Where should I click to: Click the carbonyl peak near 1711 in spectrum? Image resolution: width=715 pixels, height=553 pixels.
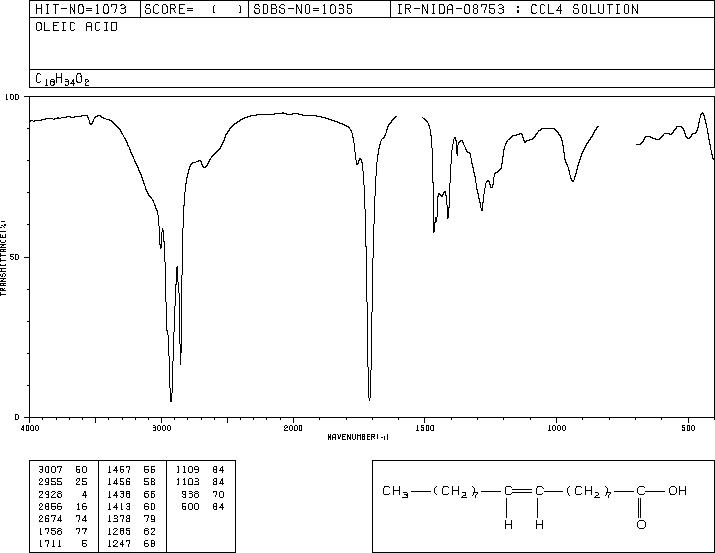369,398
